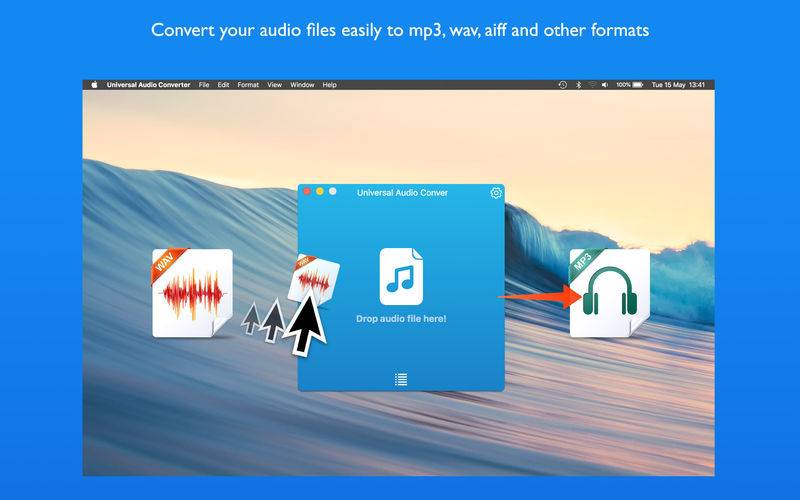
Task: Close the converter window with red button
Action: click(307, 191)
